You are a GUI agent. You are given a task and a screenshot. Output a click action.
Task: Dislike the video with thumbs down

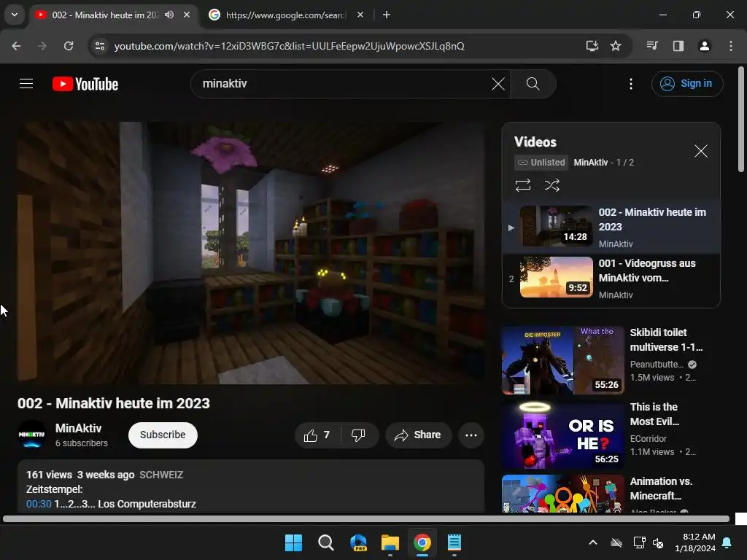pyautogui.click(x=358, y=435)
